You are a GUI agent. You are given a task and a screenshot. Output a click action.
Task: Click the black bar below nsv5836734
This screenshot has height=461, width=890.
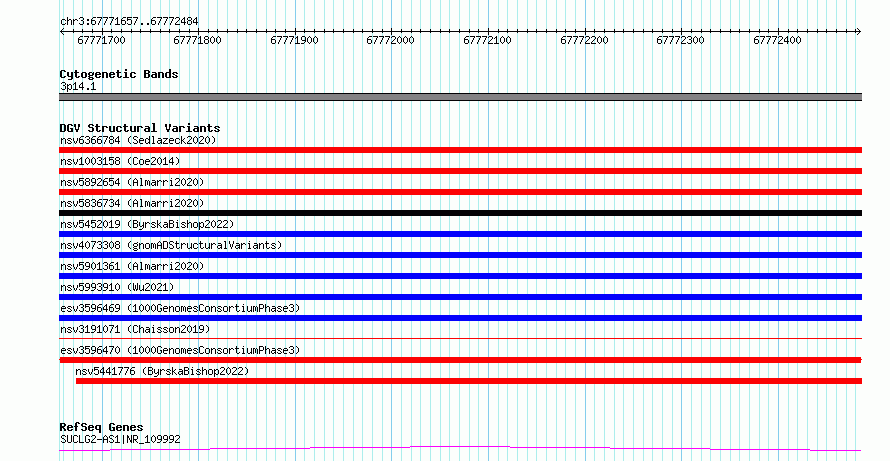[460, 213]
